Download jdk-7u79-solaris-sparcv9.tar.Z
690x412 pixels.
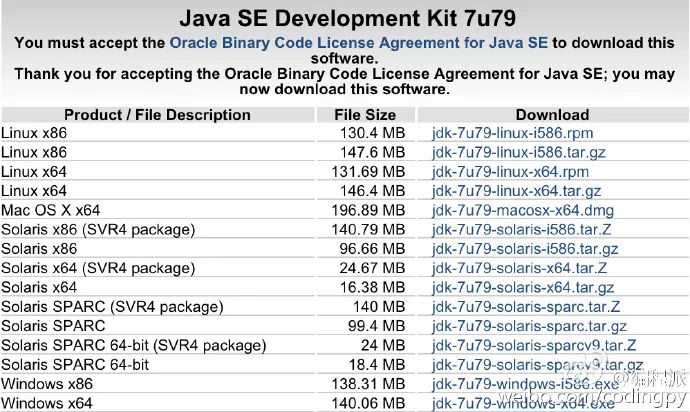pyautogui.click(x=534, y=346)
